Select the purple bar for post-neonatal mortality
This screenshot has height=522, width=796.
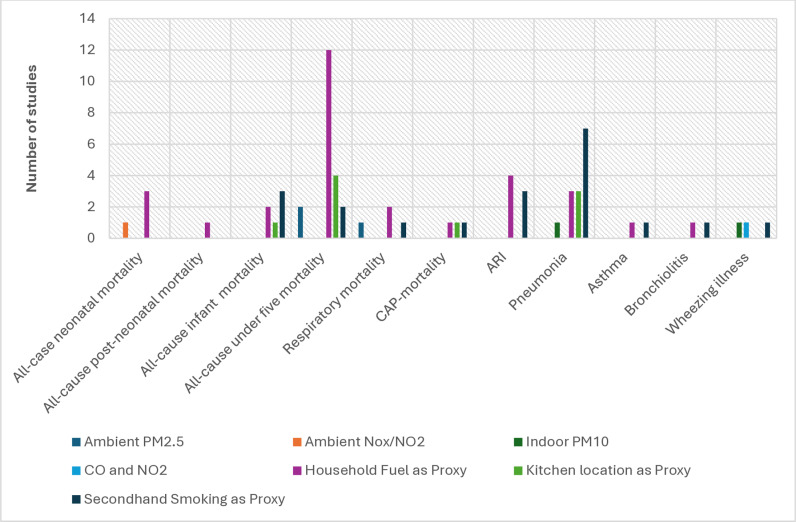(207, 230)
